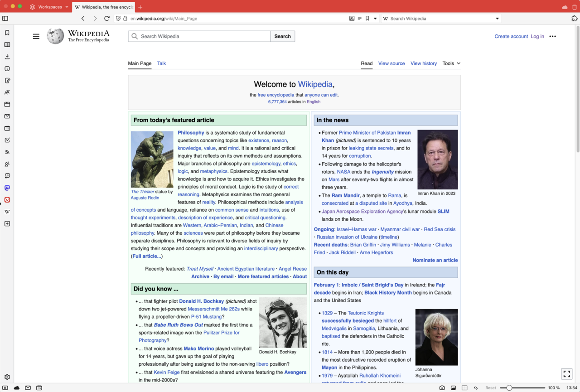Image resolution: width=580 pixels, height=392 pixels.
Task: Open the address bar dropdown arrow
Action: click(x=375, y=19)
